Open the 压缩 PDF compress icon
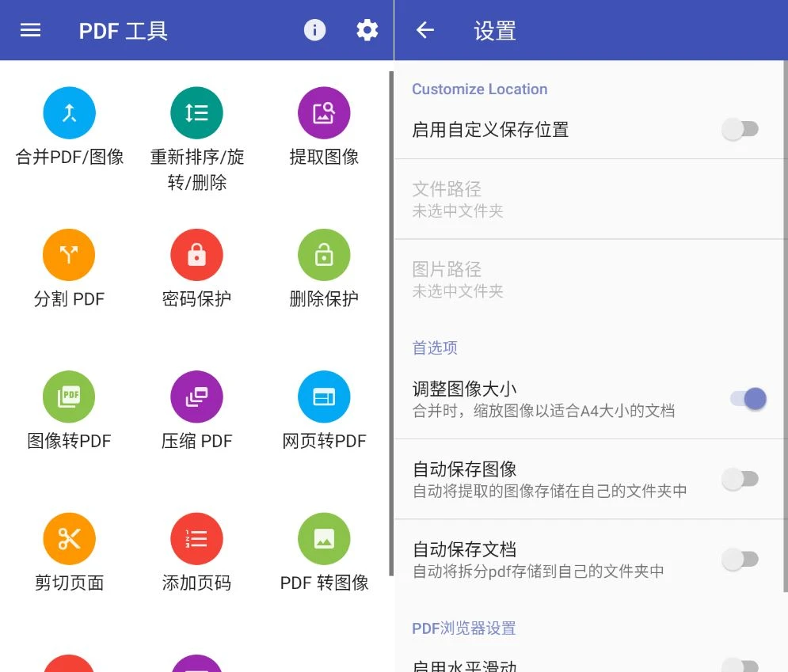Image resolution: width=788 pixels, height=672 pixels. click(196, 397)
